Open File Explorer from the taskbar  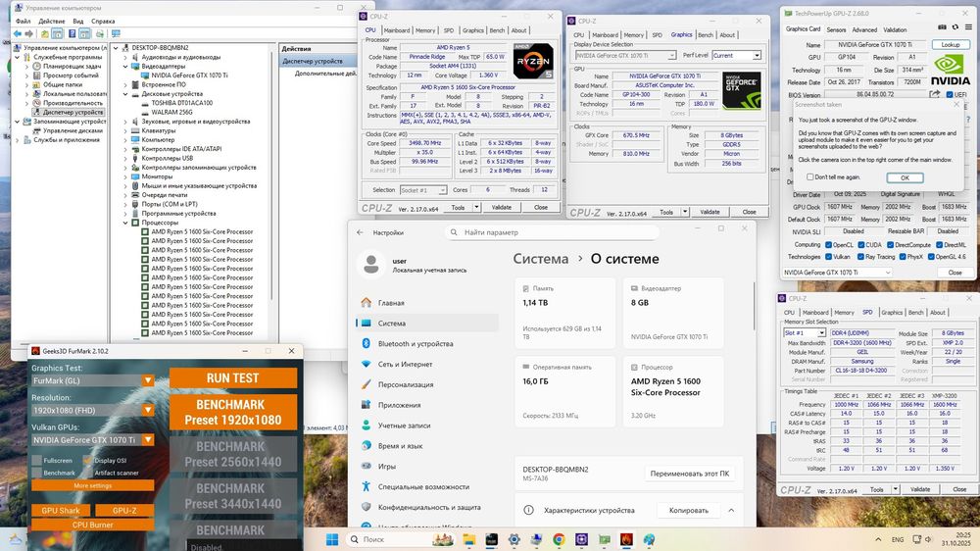pos(468,539)
